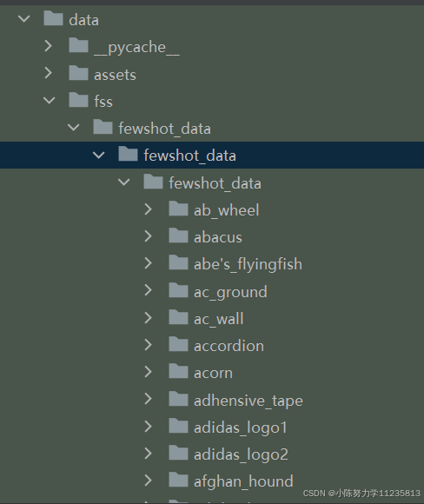Image resolution: width=424 pixels, height=504 pixels.
Task: Expand the adhensive_tape folder chevron
Action: coord(149,399)
